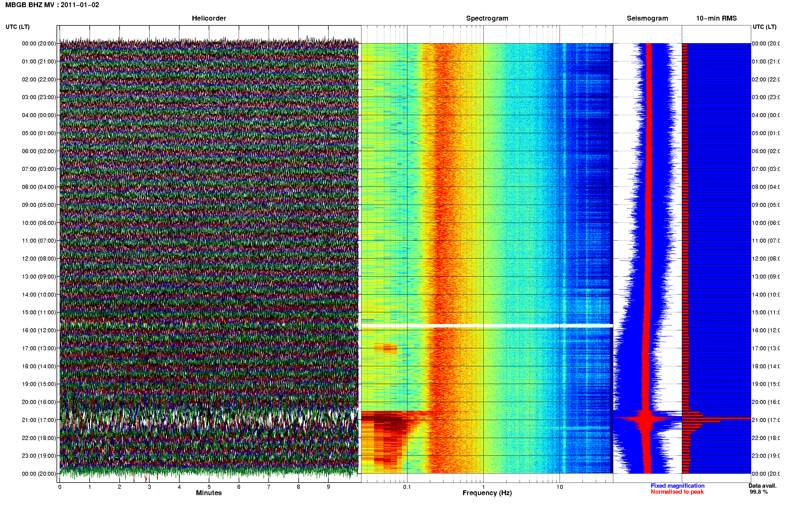Click the 10-min RMS panel heading
812x508 pixels.
click(x=716, y=18)
